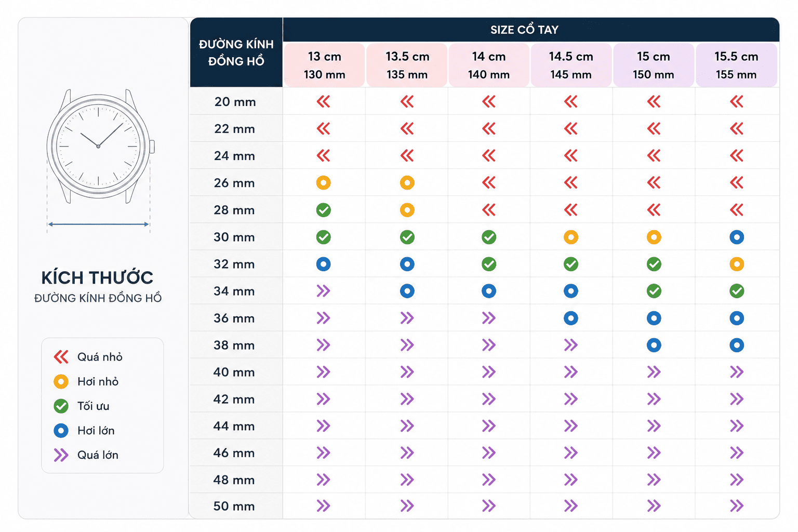Click the green checkmark for 34 mm at 15.5 cm
Screen dimensions: 798x532
coord(736,291)
